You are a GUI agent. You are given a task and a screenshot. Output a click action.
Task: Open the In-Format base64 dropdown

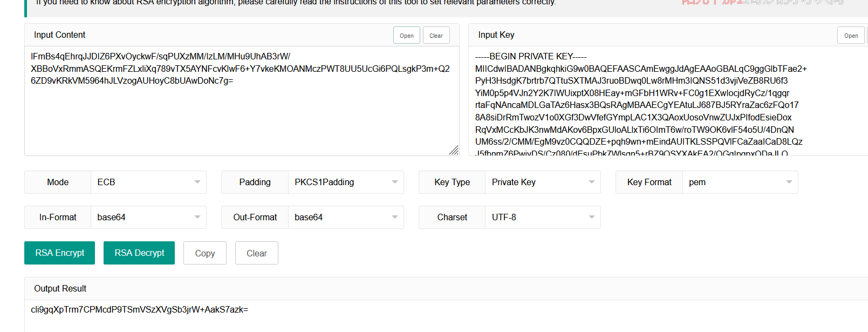(148, 217)
